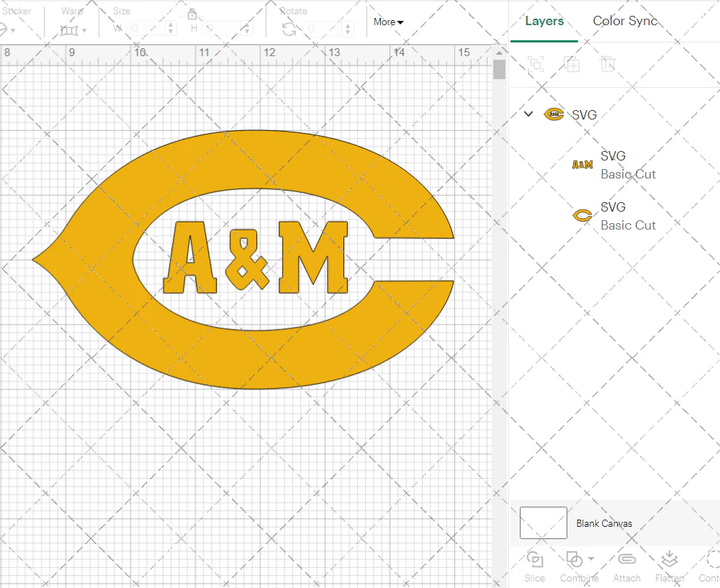Click the Rotate icon in toolbar
This screenshot has width=720, height=588.
click(289, 29)
